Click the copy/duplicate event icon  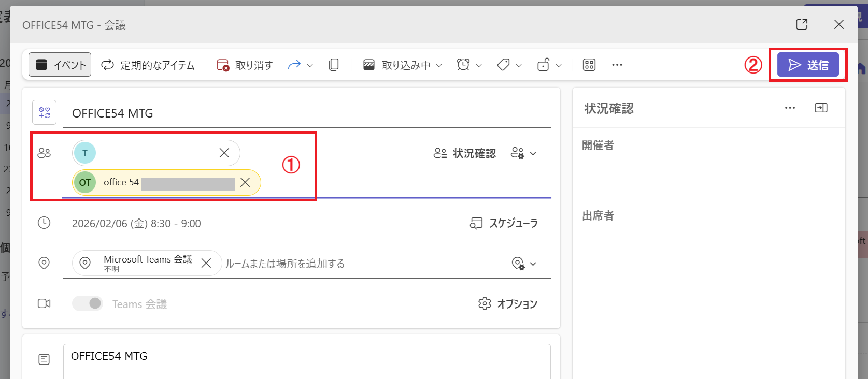pos(334,65)
